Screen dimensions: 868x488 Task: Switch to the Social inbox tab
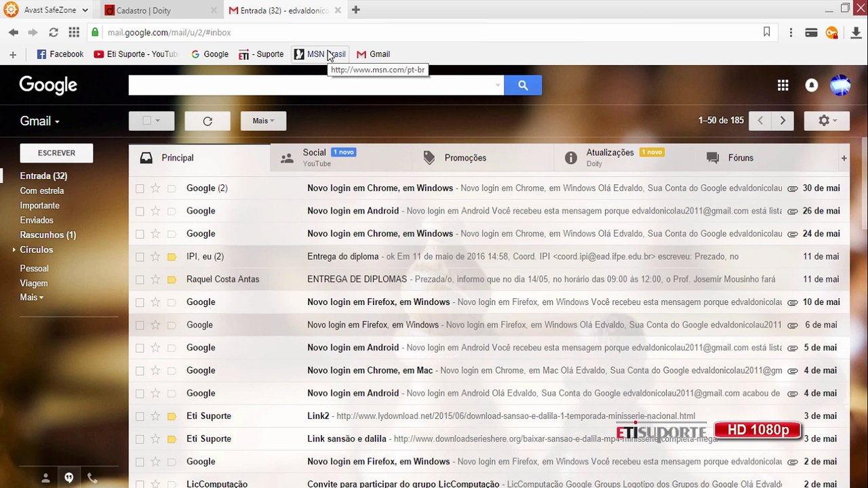(x=341, y=158)
